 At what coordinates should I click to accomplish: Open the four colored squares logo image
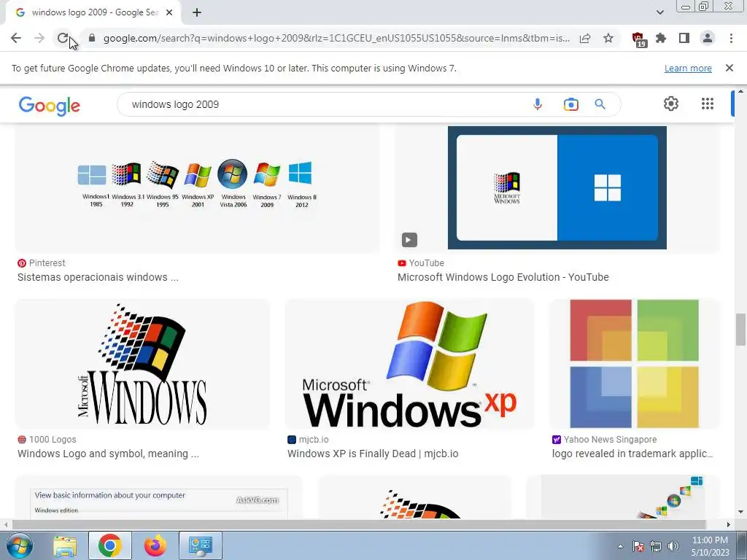[634, 365]
